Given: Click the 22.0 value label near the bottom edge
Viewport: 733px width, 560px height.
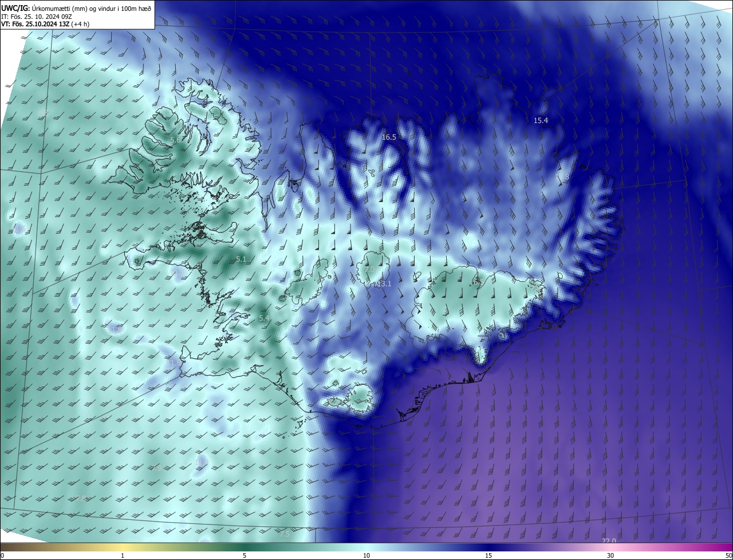Looking at the screenshot, I should 609,541.
